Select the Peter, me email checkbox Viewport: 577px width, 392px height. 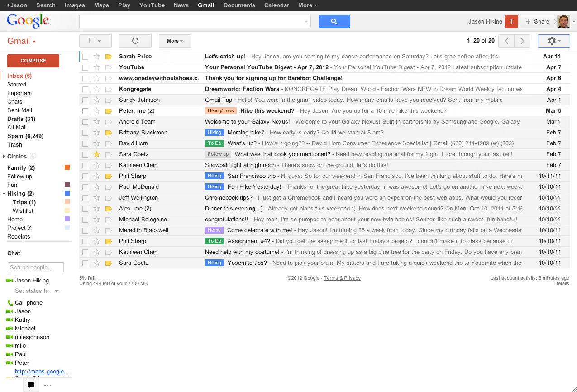pos(85,111)
